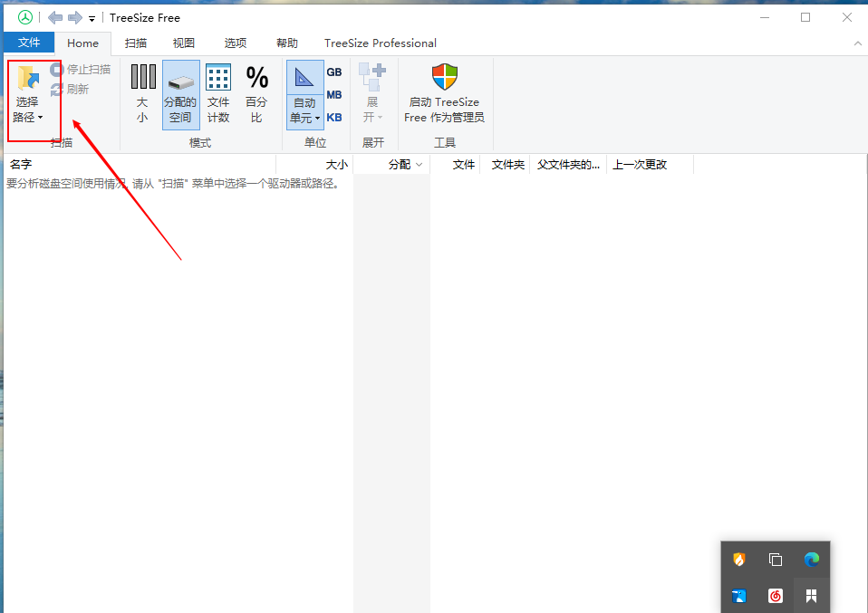Click the ribbon collapse chevron at right

(x=857, y=43)
